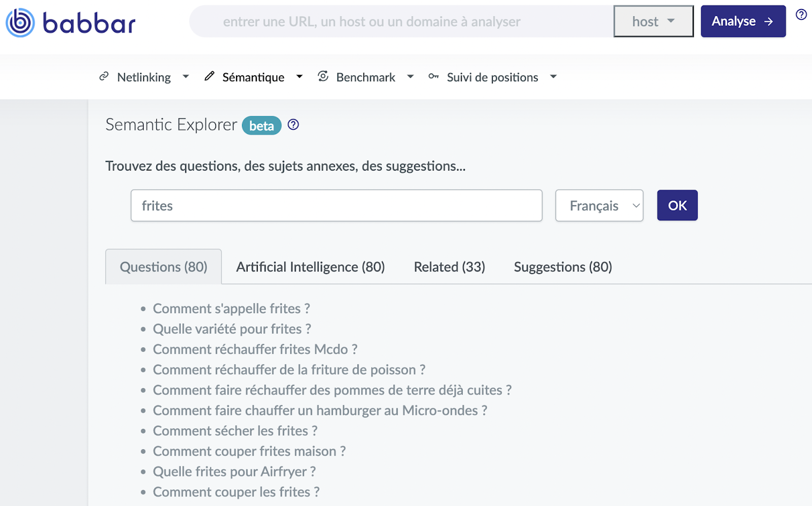The height and width of the screenshot is (506, 812).
Task: Open the Suggestions (80) tab
Action: coord(563,267)
